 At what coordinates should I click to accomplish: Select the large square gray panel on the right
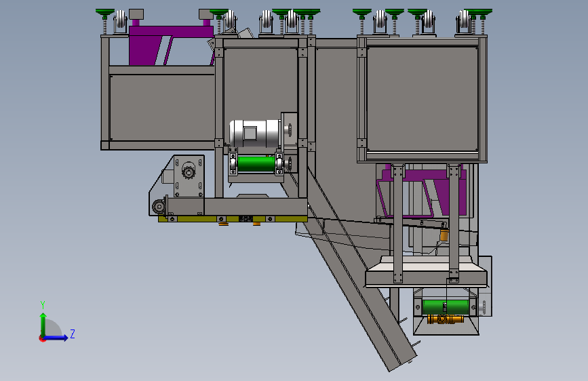(x=423, y=98)
